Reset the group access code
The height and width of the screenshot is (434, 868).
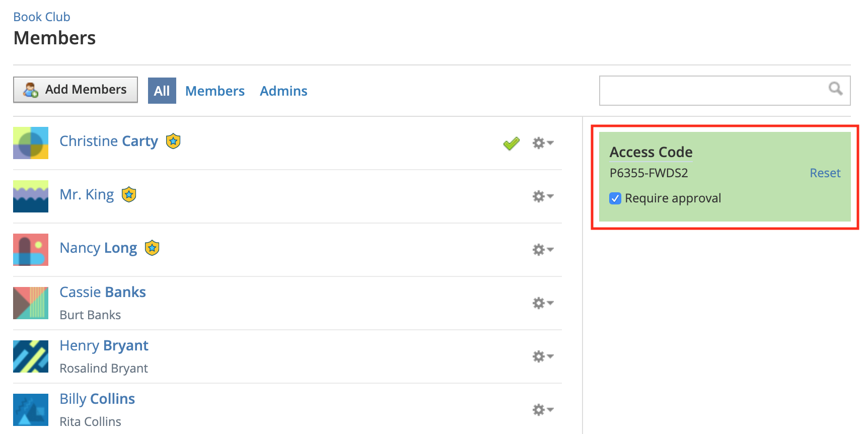coord(825,173)
